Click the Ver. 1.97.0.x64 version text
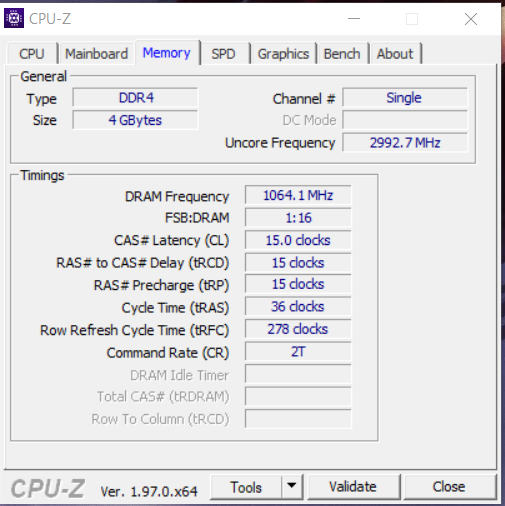 tap(149, 491)
